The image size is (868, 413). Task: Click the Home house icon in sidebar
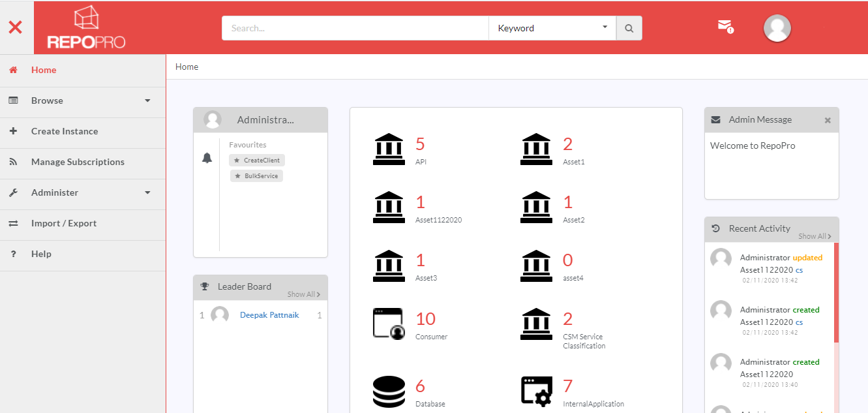click(x=13, y=70)
